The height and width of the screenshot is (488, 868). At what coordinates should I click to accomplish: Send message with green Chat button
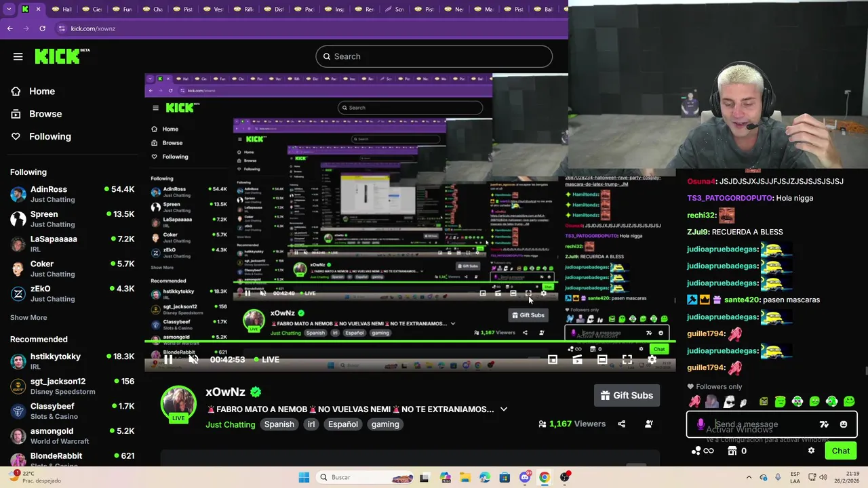pyautogui.click(x=841, y=451)
